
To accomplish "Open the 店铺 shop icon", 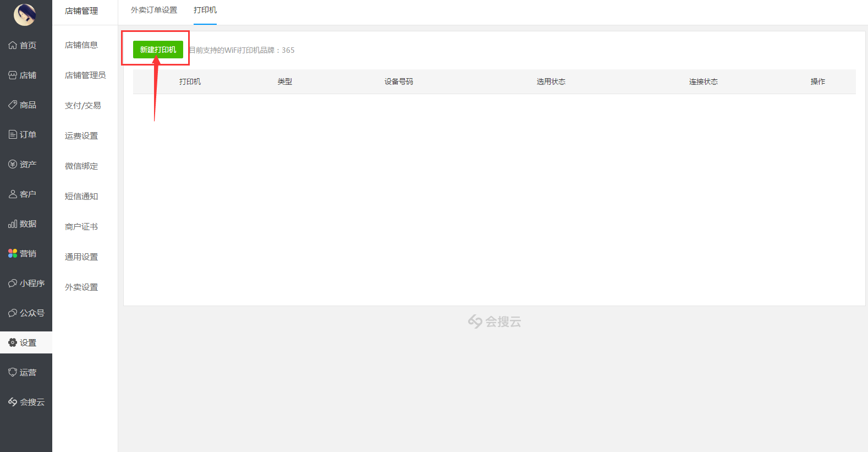I will (13, 75).
